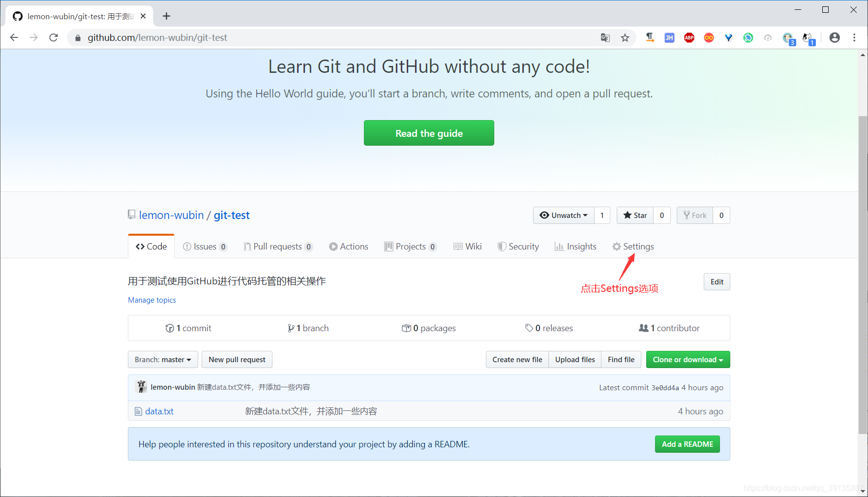Click New pull request button
Image resolution: width=868 pixels, height=497 pixels.
click(x=237, y=360)
